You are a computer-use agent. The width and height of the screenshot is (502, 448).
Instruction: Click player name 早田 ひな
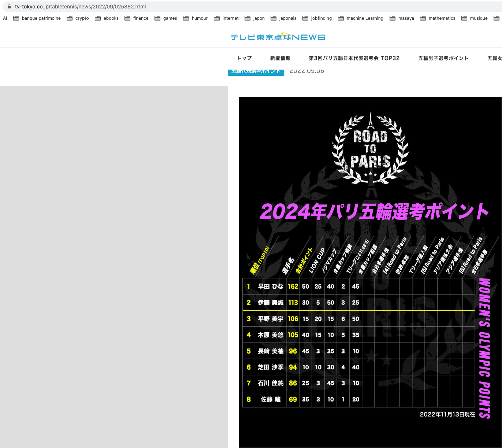pyautogui.click(x=271, y=286)
